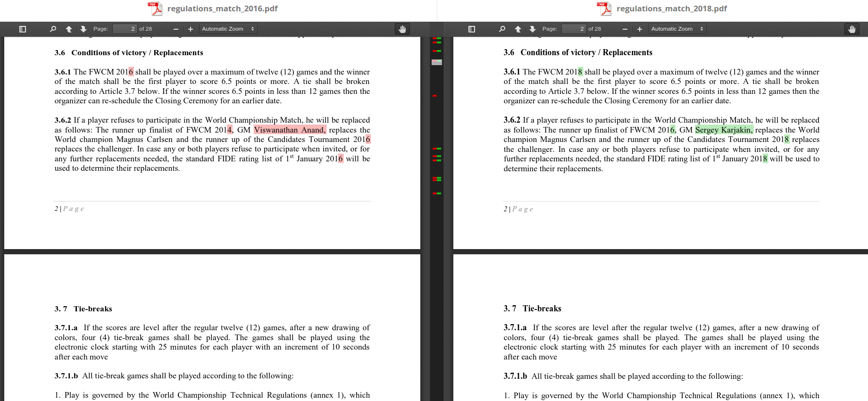868x401 pixels.
Task: Click the gray viewport marker in diff strip
Action: [437, 62]
